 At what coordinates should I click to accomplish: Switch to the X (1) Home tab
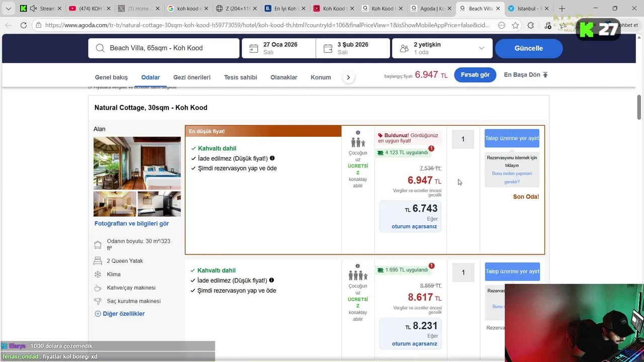point(137,9)
